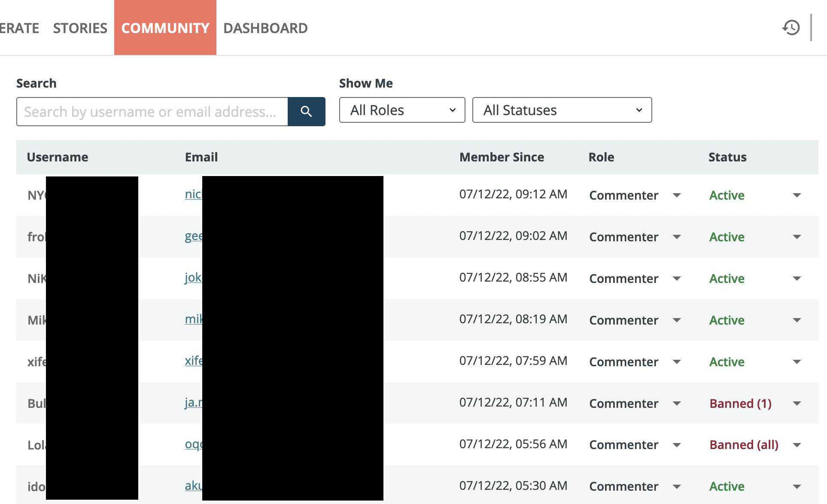Open the history clock icon
This screenshot has height=504, width=827.
pyautogui.click(x=791, y=28)
